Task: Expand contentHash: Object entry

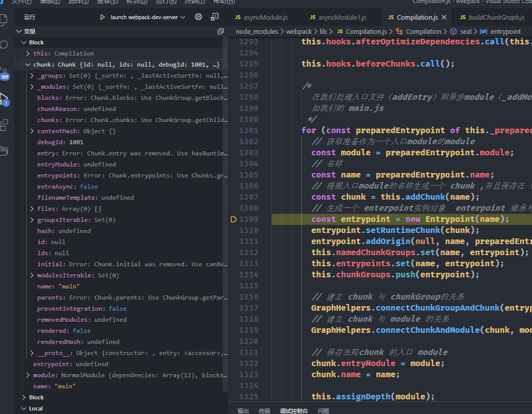Action: (x=32, y=131)
